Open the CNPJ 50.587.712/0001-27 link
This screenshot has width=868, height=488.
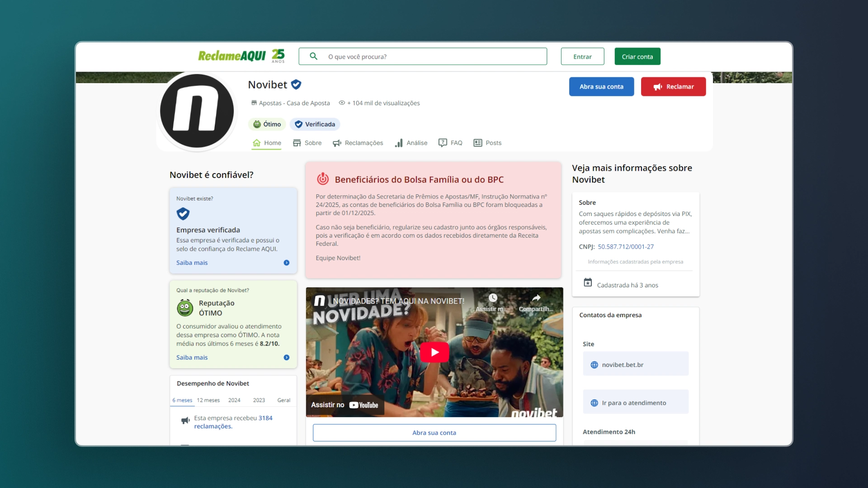click(626, 247)
